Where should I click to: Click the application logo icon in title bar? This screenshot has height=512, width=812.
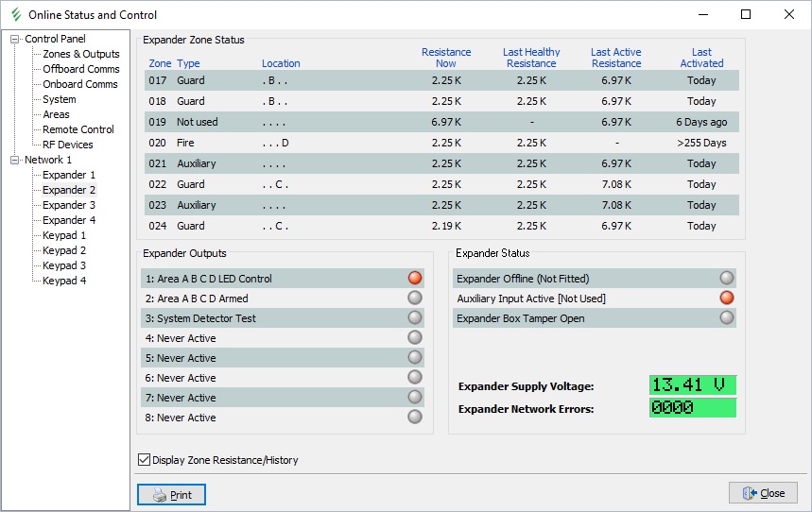tap(15, 15)
